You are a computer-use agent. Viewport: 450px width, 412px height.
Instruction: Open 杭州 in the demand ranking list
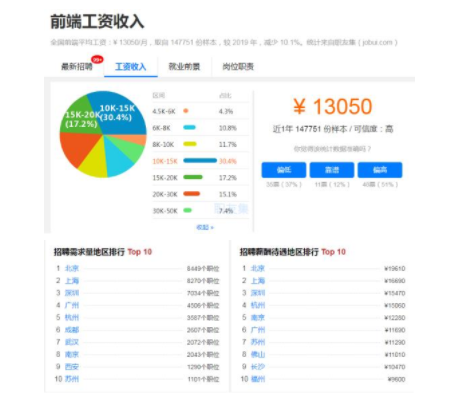pyautogui.click(x=72, y=317)
